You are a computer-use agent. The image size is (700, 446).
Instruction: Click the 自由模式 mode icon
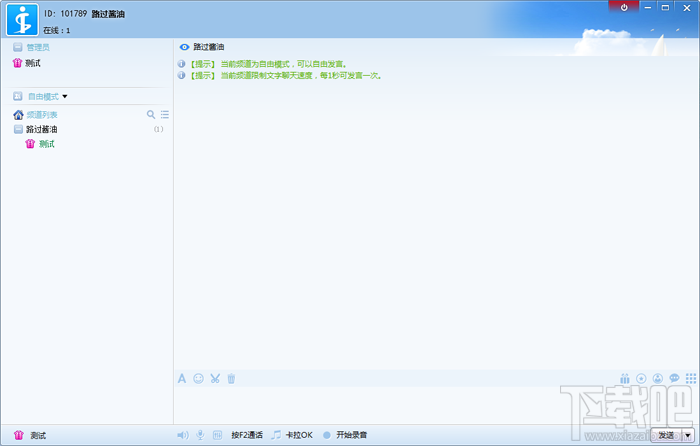(x=18, y=96)
